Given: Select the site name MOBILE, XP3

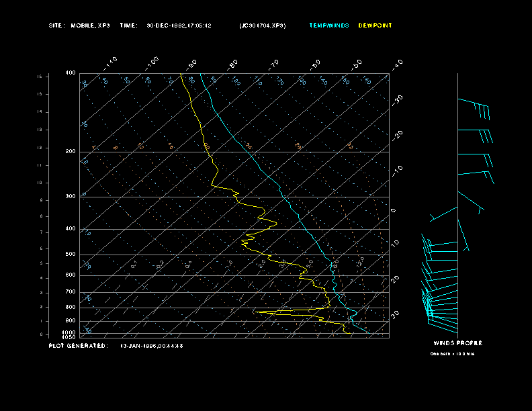Looking at the screenshot, I should point(90,26).
